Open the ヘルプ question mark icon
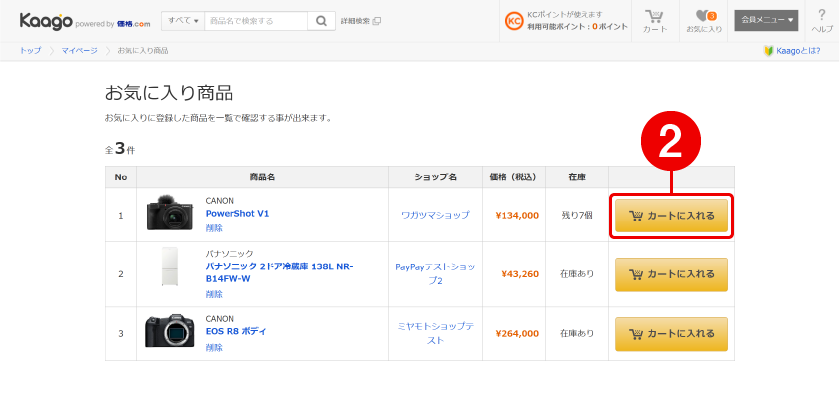The height and width of the screenshot is (400, 840). 822,21
